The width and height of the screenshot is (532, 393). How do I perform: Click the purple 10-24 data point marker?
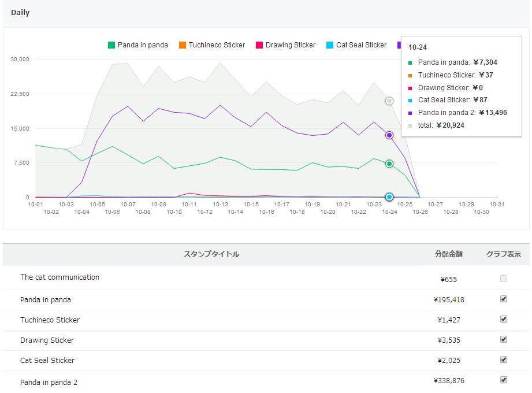point(389,135)
